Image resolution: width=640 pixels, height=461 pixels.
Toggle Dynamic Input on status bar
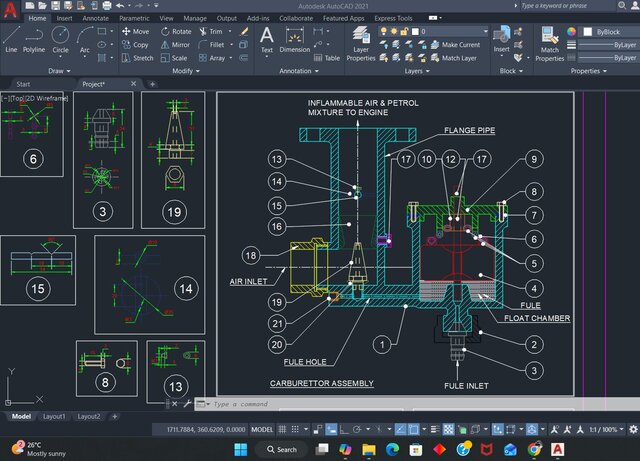(x=331, y=429)
